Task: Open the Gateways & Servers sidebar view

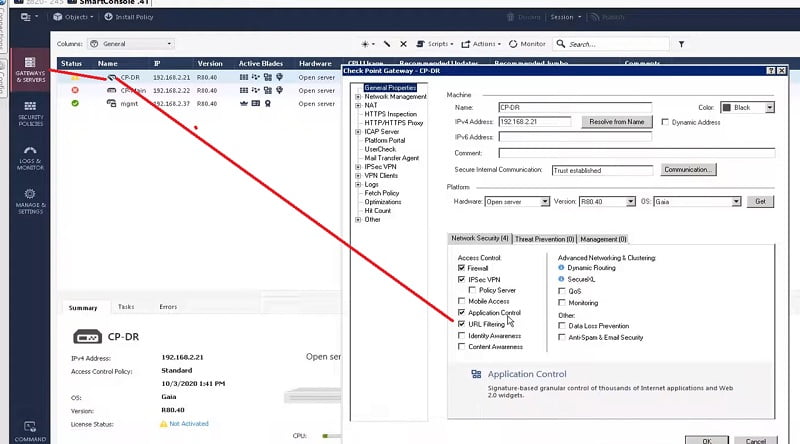Action: tap(30, 70)
